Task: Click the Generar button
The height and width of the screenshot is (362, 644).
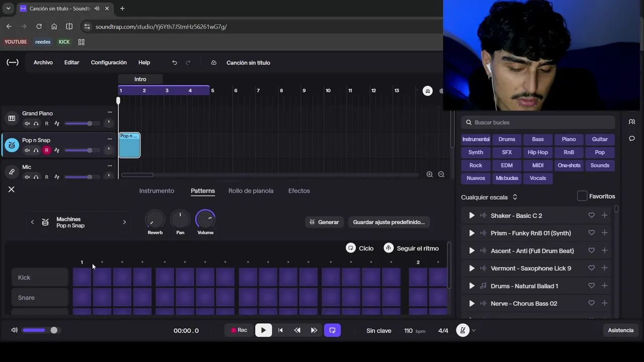Action: point(324,222)
